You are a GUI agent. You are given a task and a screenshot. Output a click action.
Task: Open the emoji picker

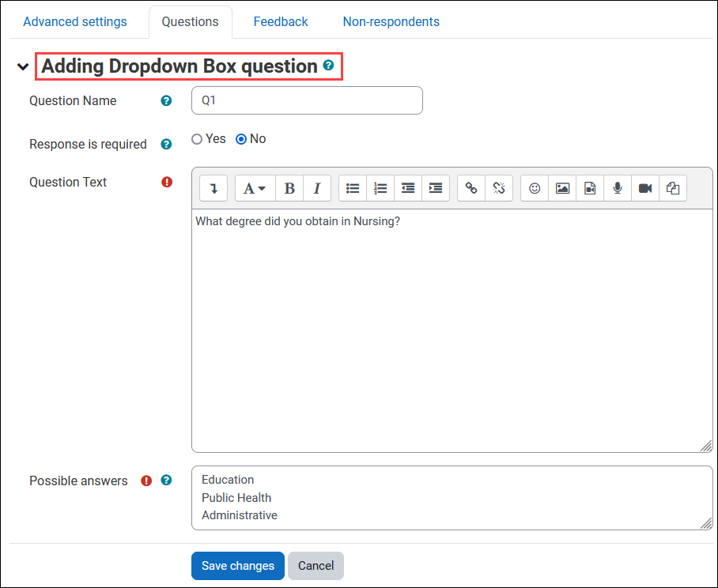click(534, 187)
